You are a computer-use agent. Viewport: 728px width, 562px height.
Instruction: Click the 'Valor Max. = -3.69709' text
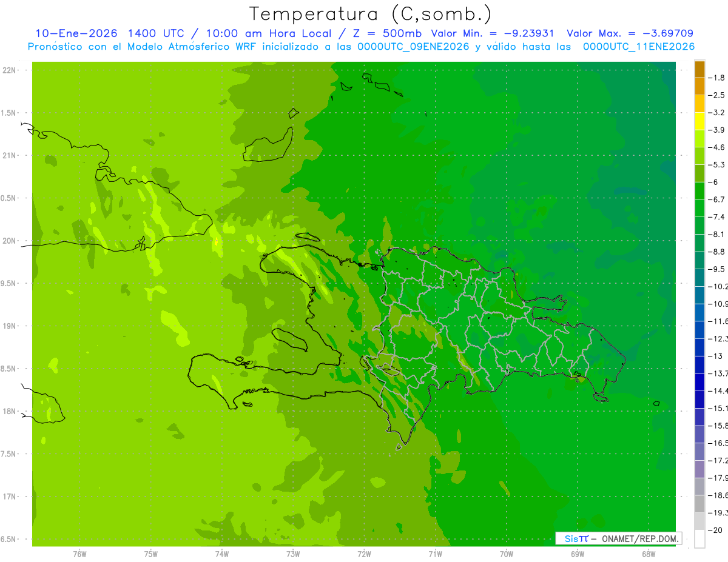coord(630,33)
